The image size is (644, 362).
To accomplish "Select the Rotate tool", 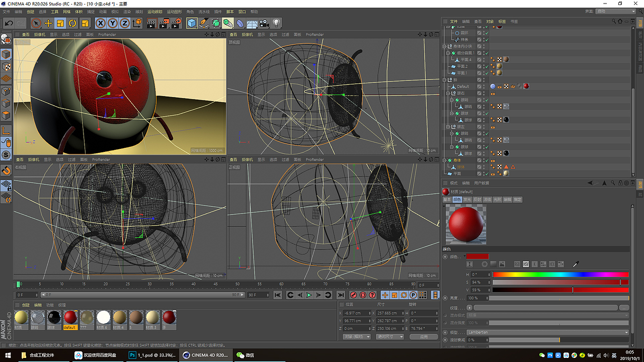I will [72, 23].
